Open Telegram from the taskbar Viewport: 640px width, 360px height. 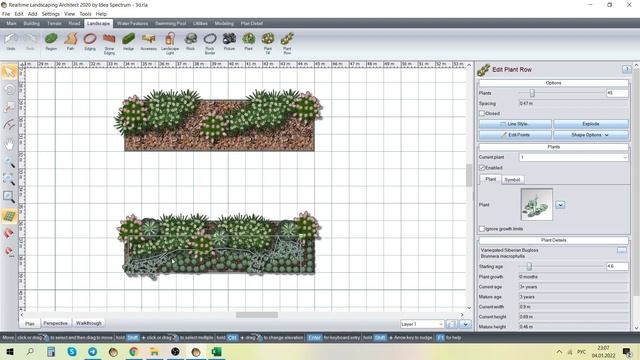93,351
